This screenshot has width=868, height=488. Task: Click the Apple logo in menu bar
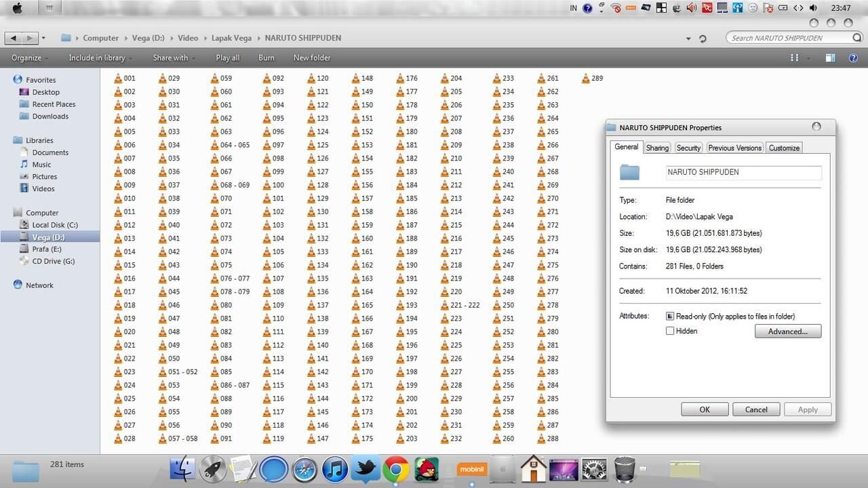pyautogui.click(x=17, y=8)
